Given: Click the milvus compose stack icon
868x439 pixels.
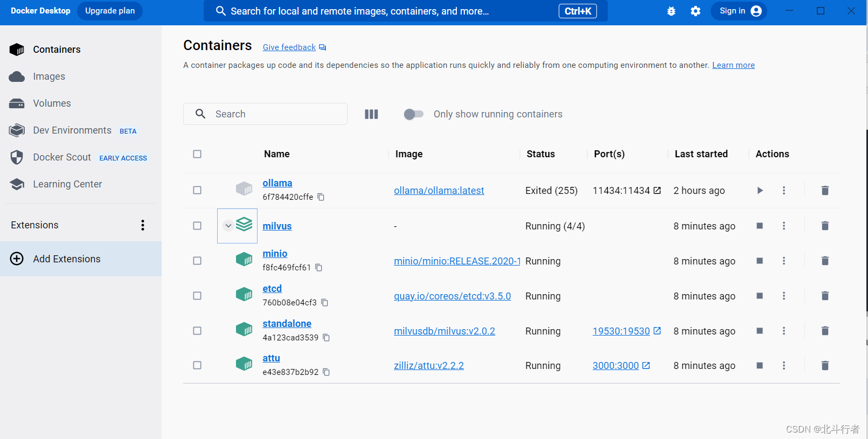Looking at the screenshot, I should click(x=244, y=224).
